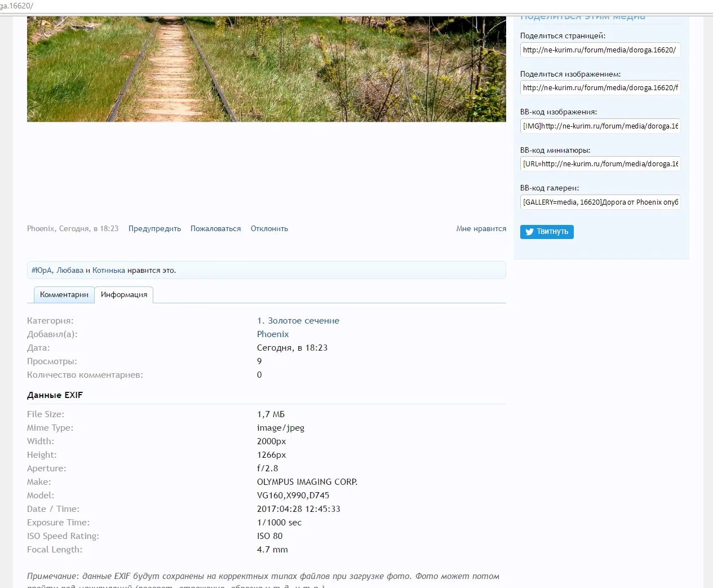Click inside the BB-код миниатюры field
Screen dimensions: 713x588
tap(600, 163)
